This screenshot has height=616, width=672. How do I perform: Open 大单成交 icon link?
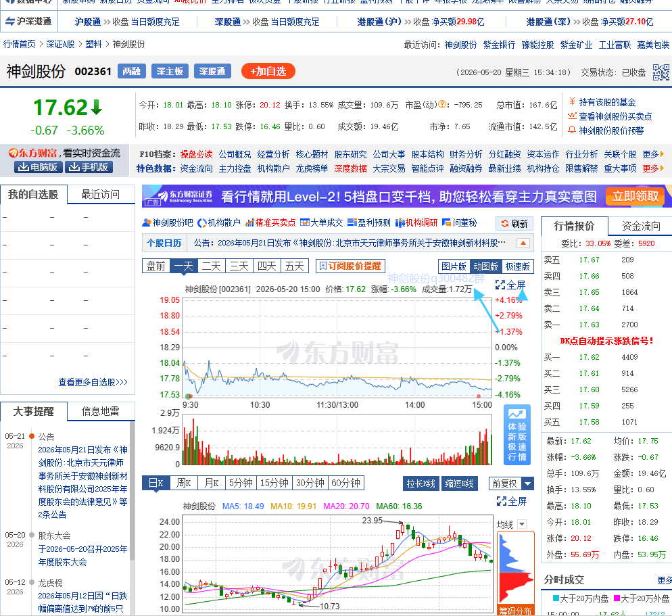(321, 222)
